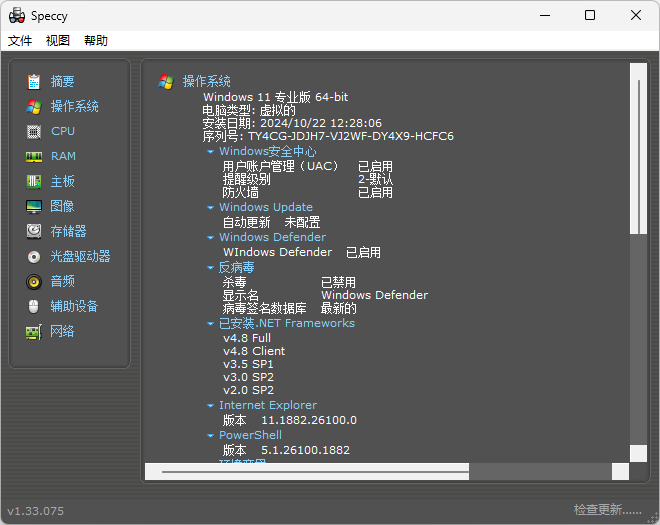
Task: Select 操作系统 in the sidebar
Action: (x=75, y=107)
